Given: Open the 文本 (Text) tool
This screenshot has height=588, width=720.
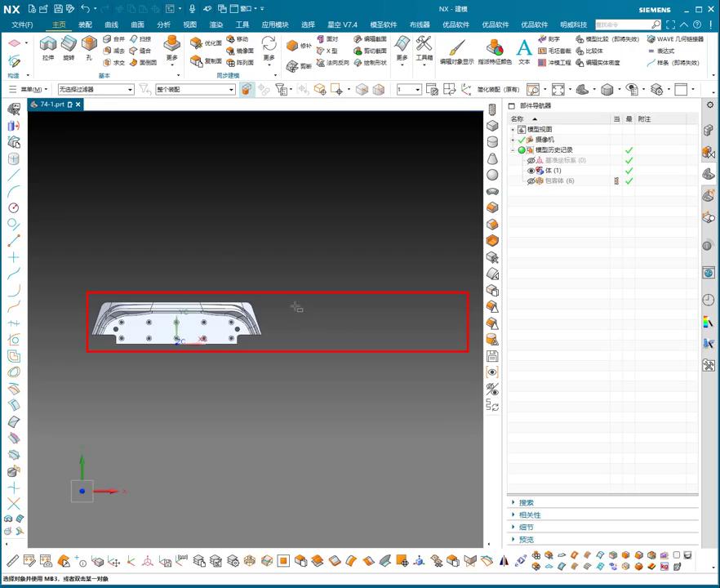Looking at the screenshot, I should click(x=524, y=49).
